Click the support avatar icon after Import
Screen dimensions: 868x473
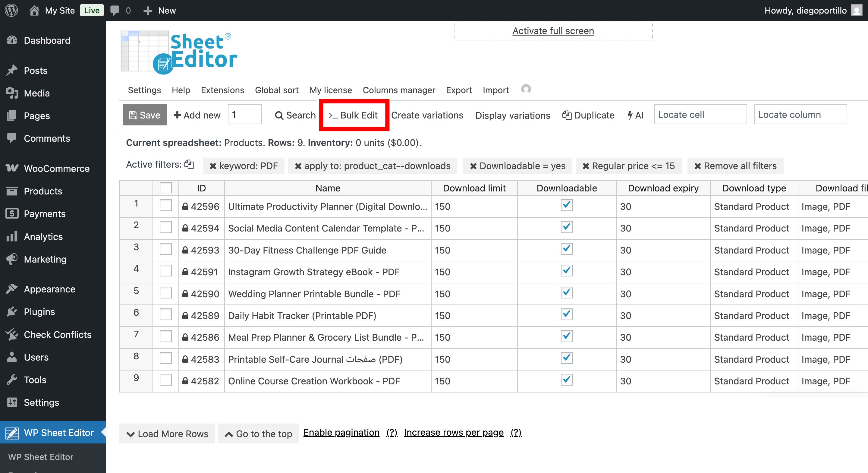pos(526,89)
